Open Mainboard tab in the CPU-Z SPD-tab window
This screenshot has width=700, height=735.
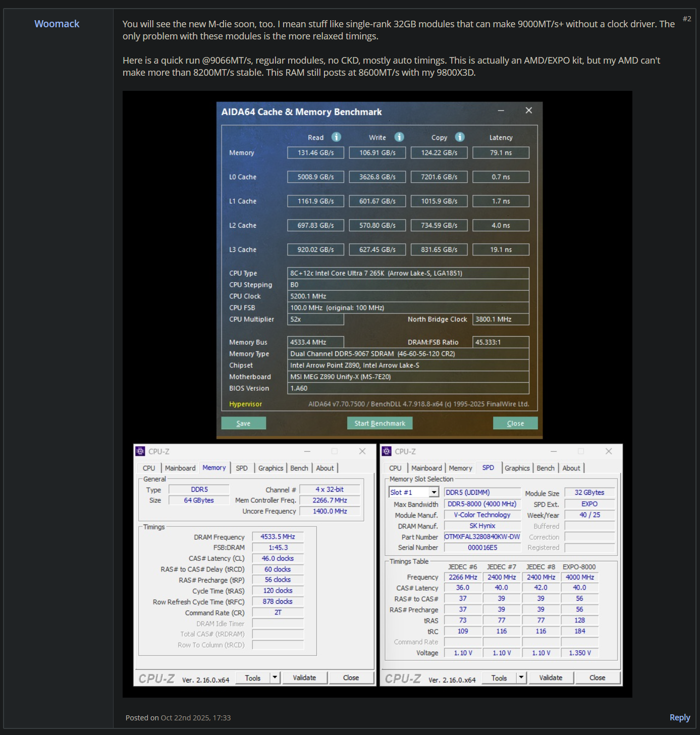click(426, 468)
